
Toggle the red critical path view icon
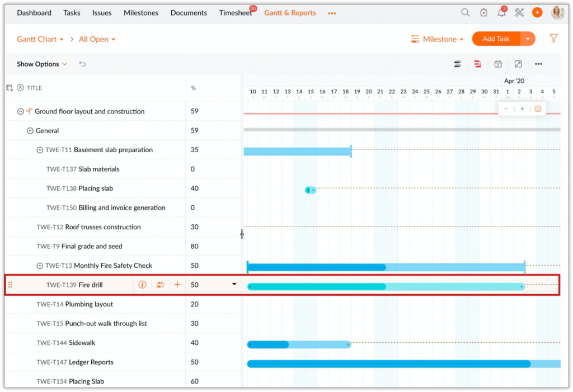(x=477, y=64)
